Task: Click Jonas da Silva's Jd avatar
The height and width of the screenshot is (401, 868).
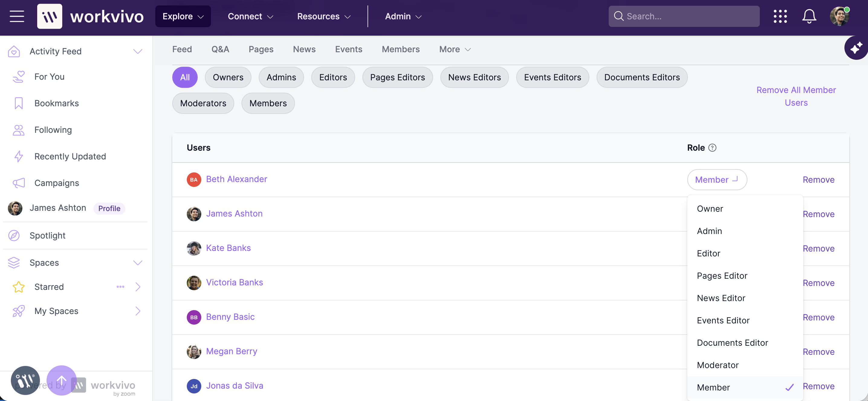Action: [x=194, y=386]
